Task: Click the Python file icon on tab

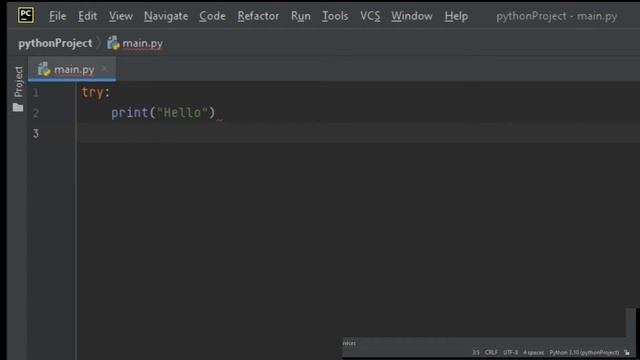Action: tap(44, 69)
